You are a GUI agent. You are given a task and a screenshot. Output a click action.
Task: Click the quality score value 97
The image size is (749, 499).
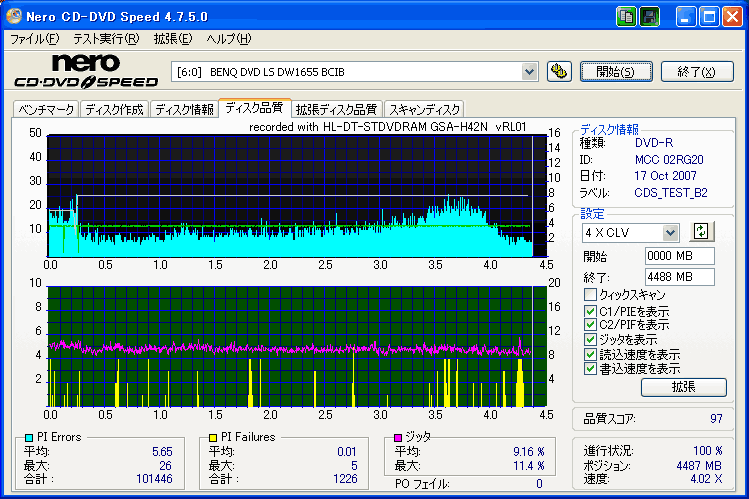716,419
